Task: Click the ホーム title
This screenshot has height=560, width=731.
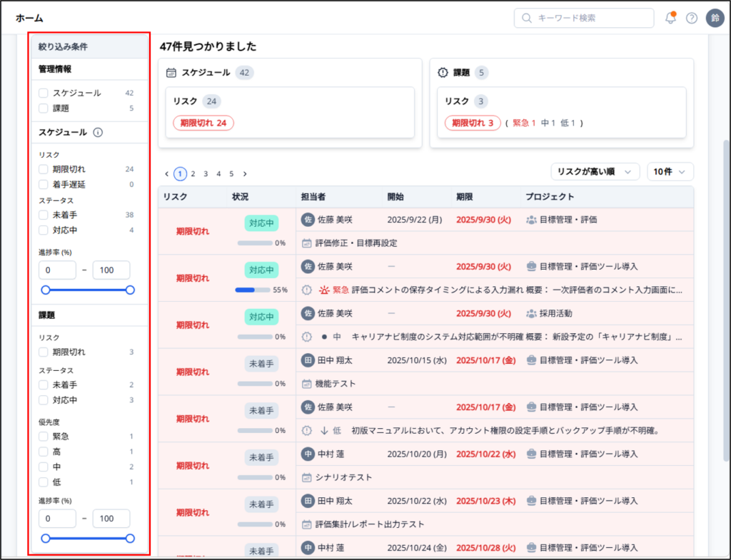Action: coord(29,18)
